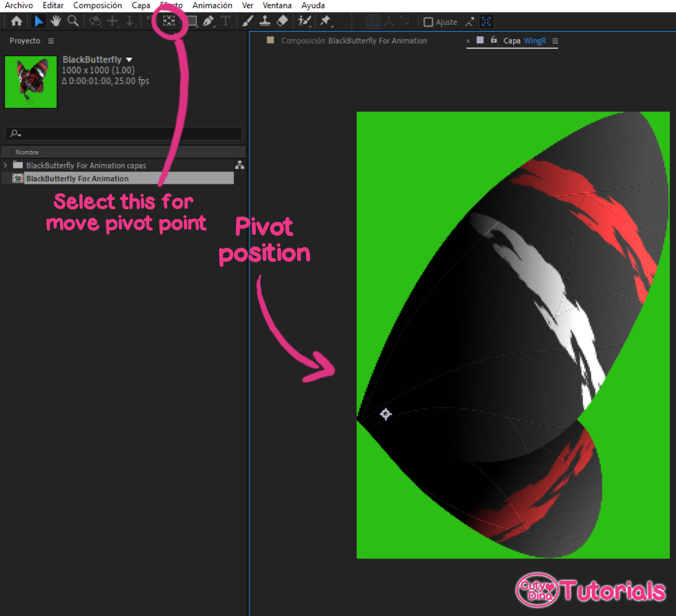Click the Home icon in the toolbar
The image size is (676, 616).
coord(16,21)
